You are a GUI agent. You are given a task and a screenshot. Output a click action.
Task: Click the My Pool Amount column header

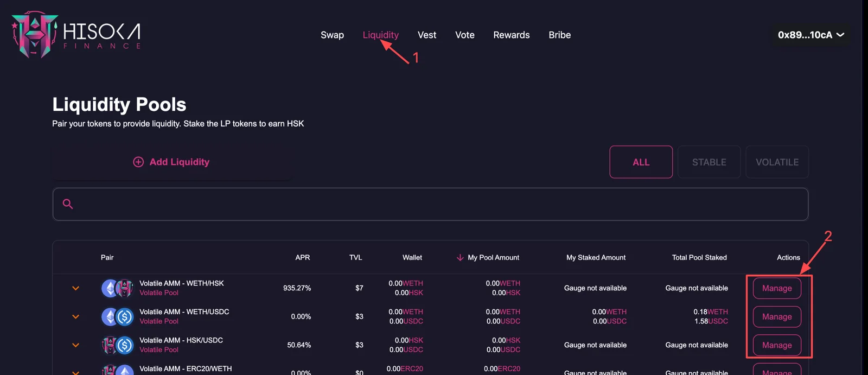[x=494, y=257]
